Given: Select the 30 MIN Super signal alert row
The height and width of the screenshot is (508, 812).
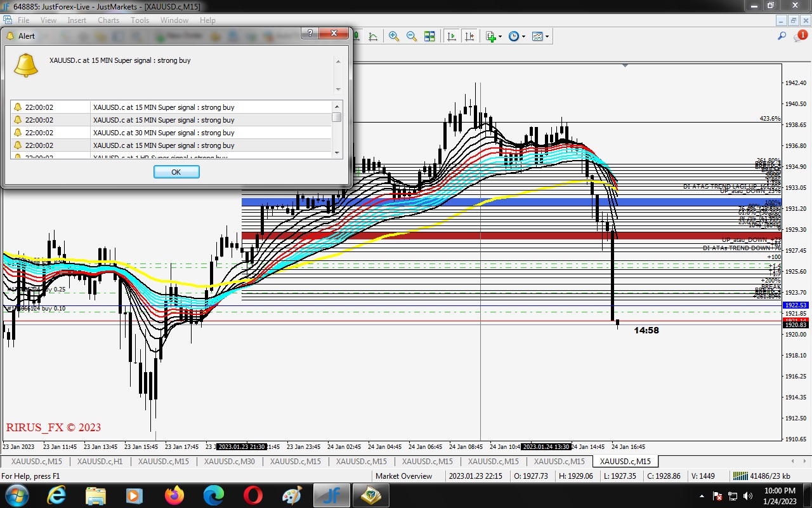Looking at the screenshot, I should pos(171,133).
